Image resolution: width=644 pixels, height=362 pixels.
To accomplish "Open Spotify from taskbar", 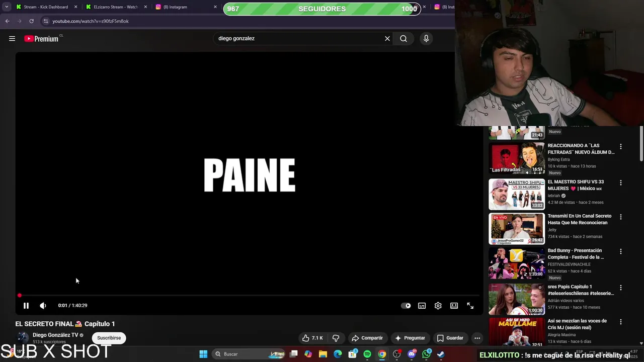I will pyautogui.click(x=367, y=354).
